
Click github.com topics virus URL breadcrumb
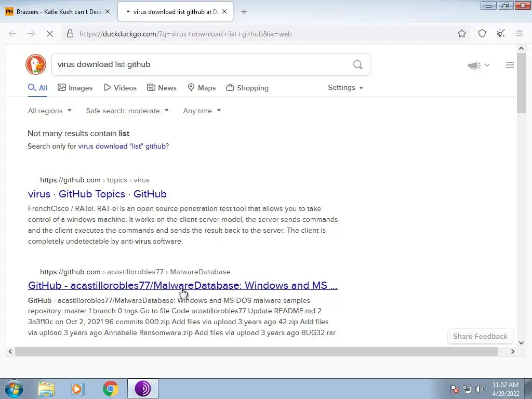point(95,180)
